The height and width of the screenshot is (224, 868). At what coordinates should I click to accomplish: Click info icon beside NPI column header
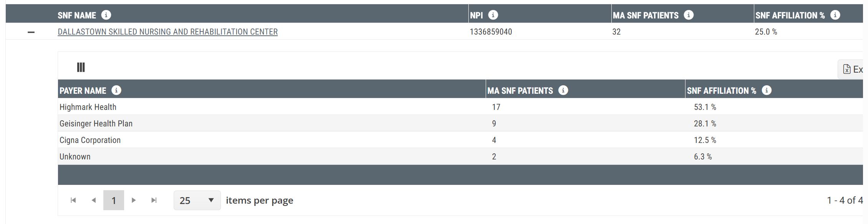click(x=493, y=15)
